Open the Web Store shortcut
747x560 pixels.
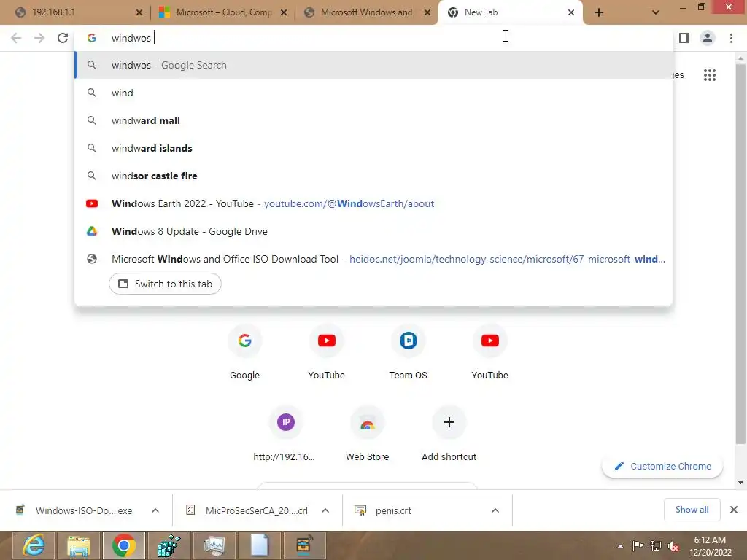tap(368, 434)
